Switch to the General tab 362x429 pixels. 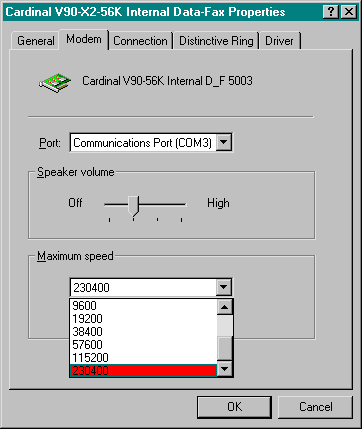(x=36, y=41)
